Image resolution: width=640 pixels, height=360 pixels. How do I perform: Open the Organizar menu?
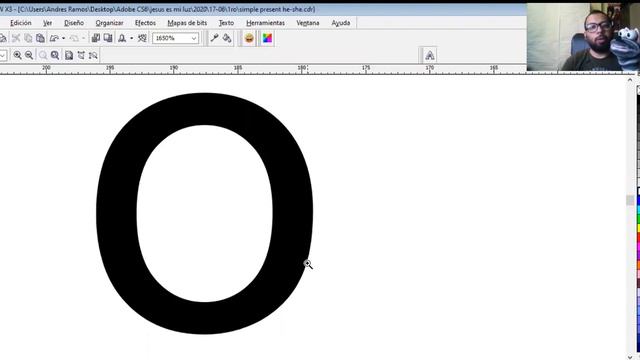tap(109, 23)
